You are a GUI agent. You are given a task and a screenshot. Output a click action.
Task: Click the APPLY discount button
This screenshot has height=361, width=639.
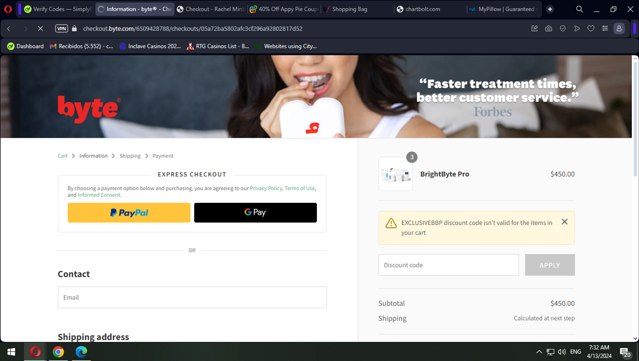pos(550,265)
